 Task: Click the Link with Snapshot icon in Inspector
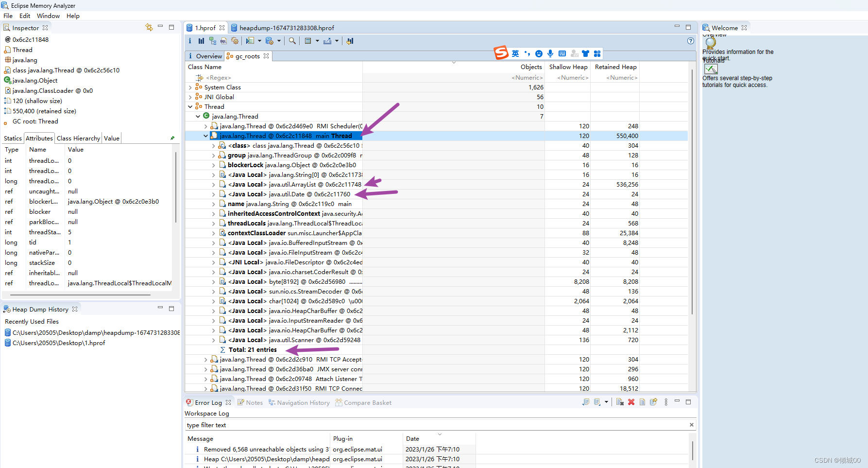149,27
